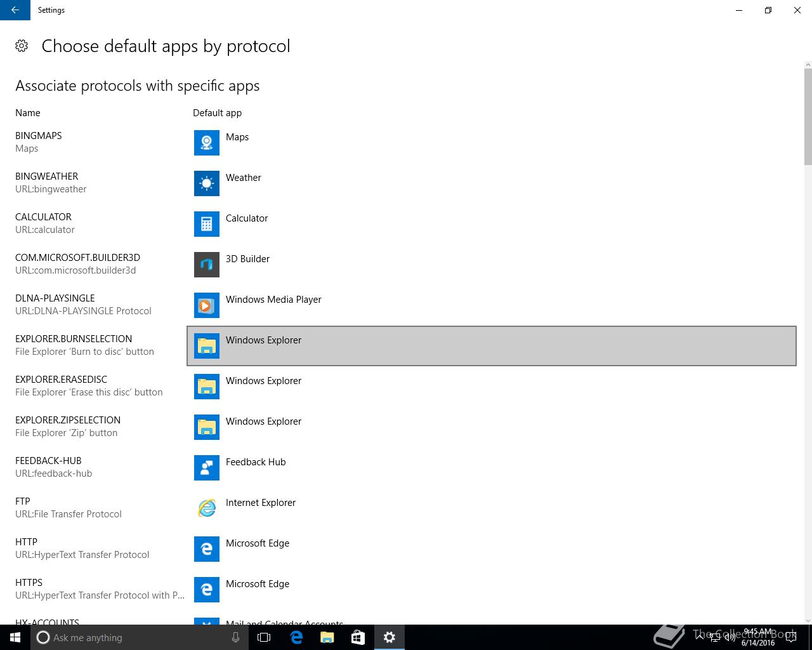The width and height of the screenshot is (812, 650).
Task: Click URL:HyperText Transfer Protocol description under HTTP
Action: point(82,555)
